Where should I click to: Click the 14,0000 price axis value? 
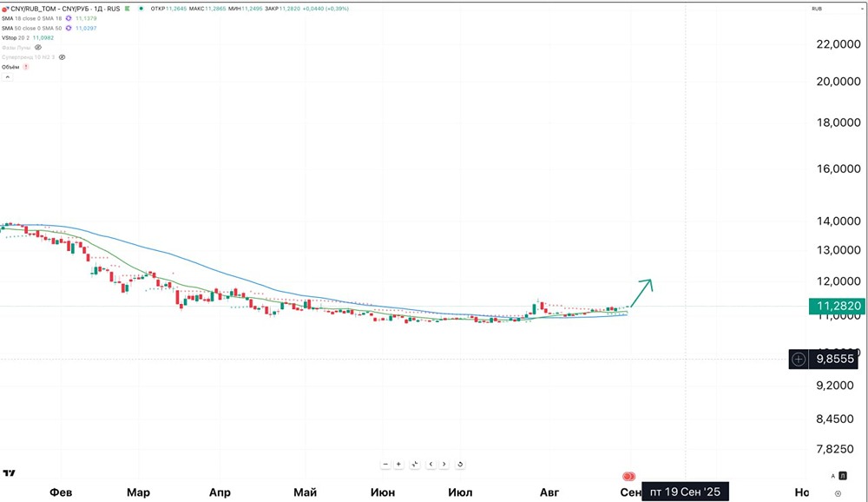[838, 221]
